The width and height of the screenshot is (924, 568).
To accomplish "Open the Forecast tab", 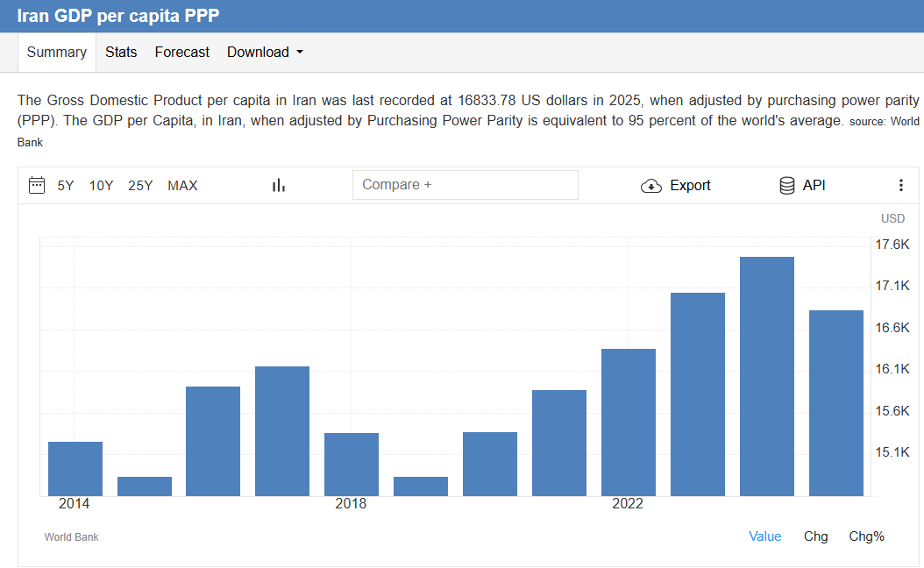I will pos(182,52).
